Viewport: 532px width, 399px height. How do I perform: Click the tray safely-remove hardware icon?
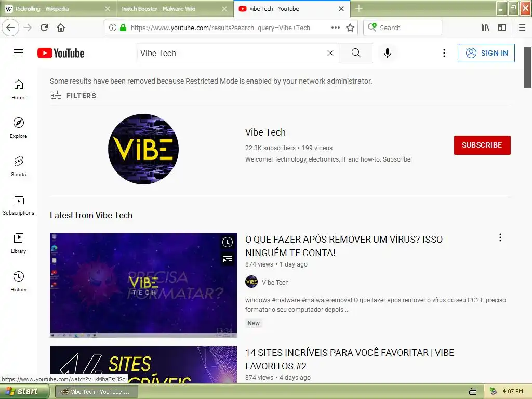[x=494, y=391]
